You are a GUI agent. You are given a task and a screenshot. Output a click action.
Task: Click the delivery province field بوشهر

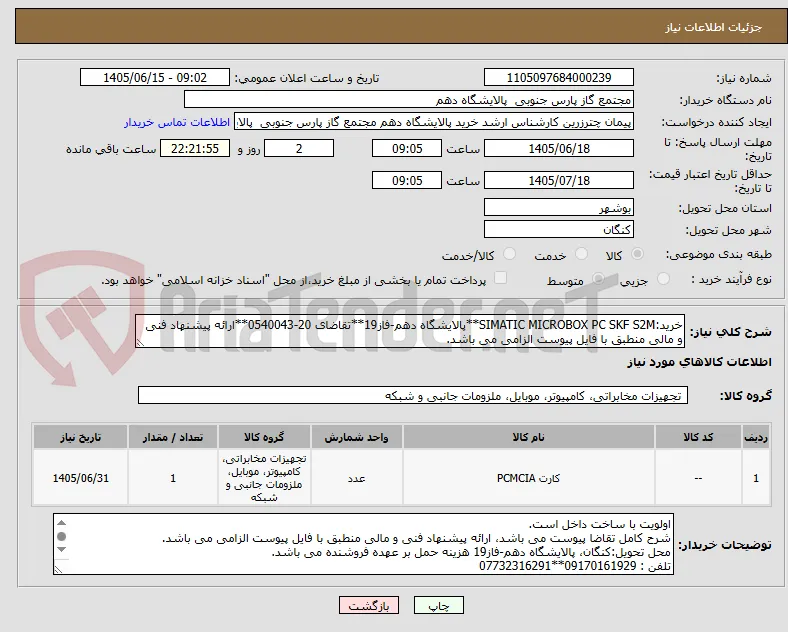559,207
